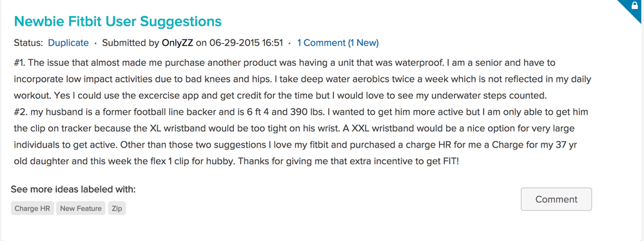Select the New Feature label tag

point(81,209)
